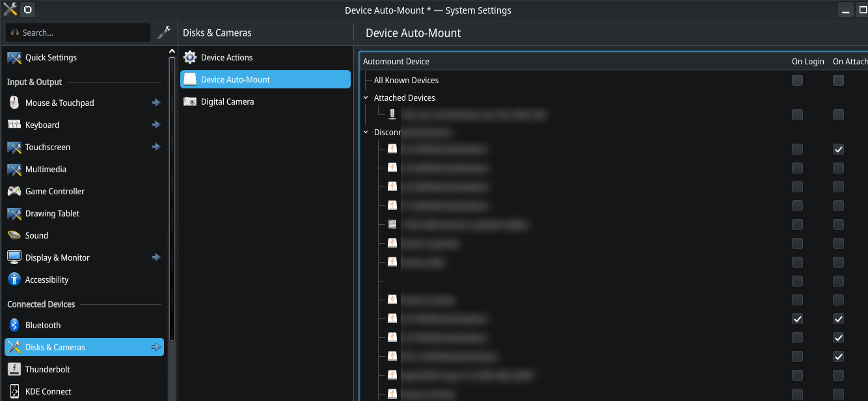Screen dimensions: 868x401
Task: Select the Digital Camera icon
Action: [190, 101]
